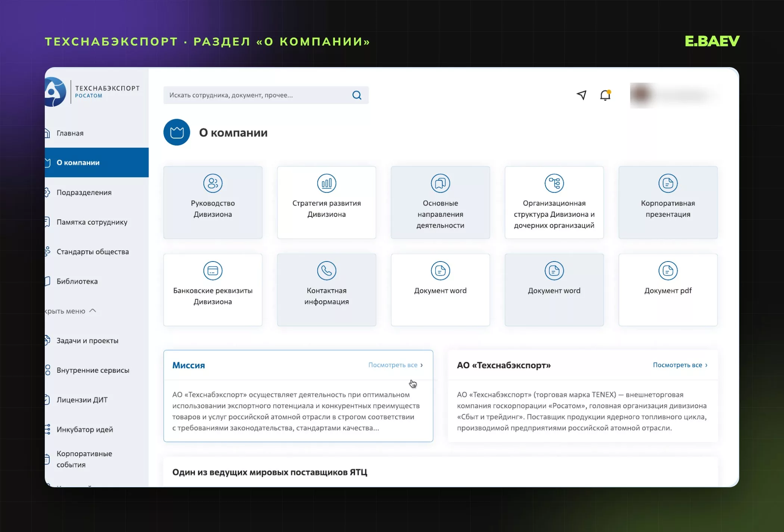
Task: Click the АО «Техснабэкспорт» block heading
Action: pos(504,365)
